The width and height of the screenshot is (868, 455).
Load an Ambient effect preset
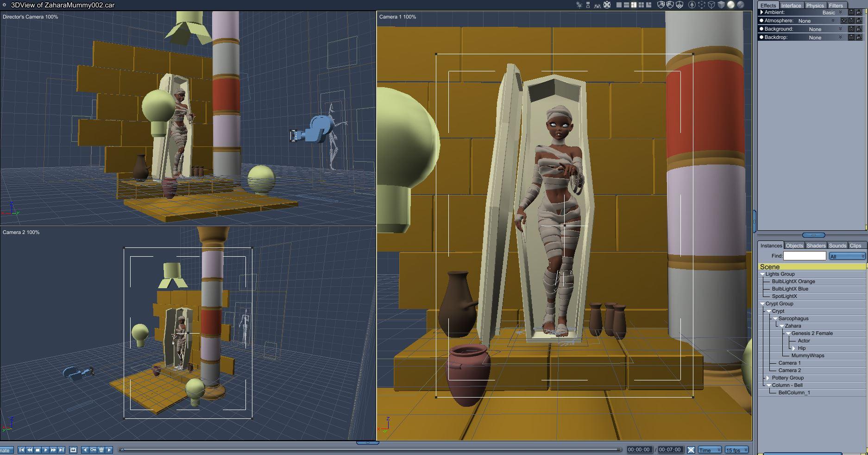859,13
